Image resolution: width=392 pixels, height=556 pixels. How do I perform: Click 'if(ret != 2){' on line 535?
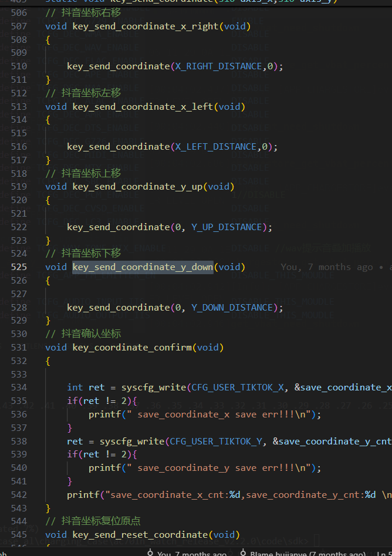[102, 401]
